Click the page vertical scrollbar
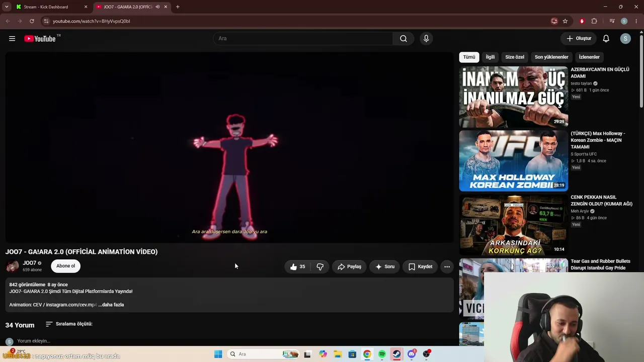Image resolution: width=644 pixels, height=362 pixels. click(x=641, y=70)
